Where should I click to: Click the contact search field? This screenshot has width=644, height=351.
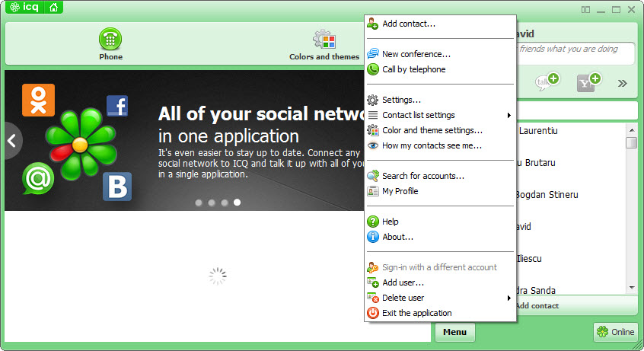coord(577,110)
